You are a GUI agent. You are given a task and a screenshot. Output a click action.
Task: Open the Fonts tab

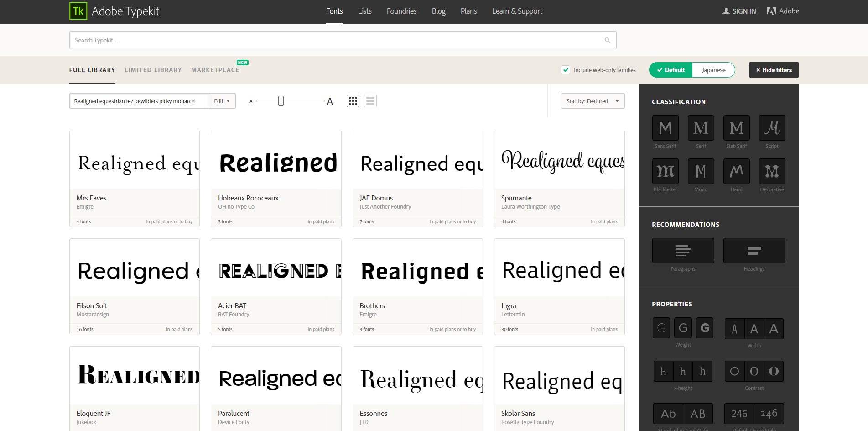(334, 11)
